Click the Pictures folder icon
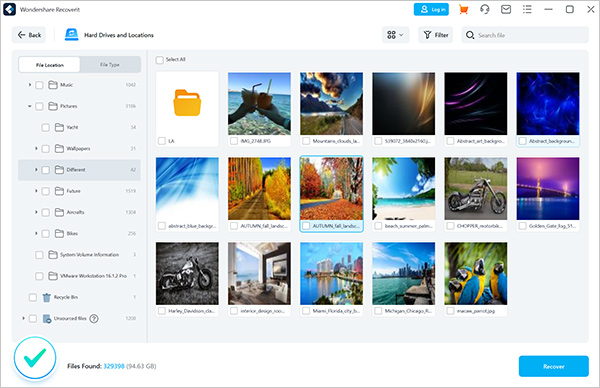This screenshot has height=388, width=600. 53,106
